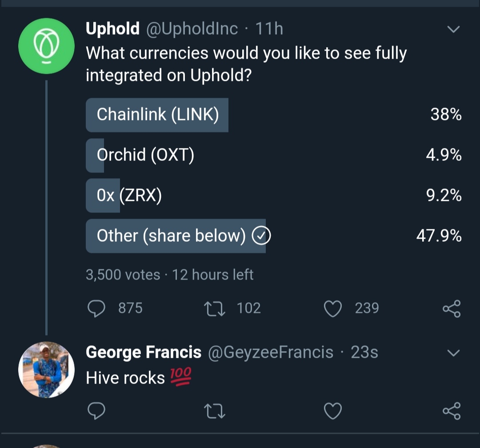Like George Francis's Hive rocks tweet

[333, 411]
